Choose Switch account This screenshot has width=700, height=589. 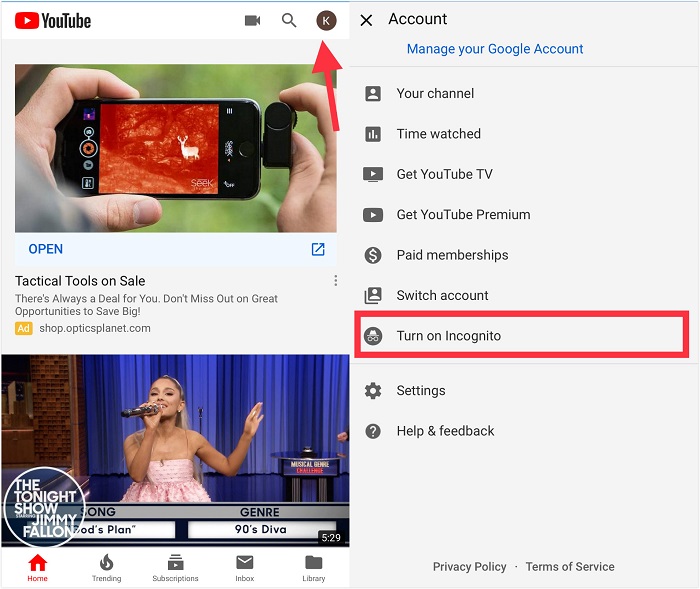click(525, 296)
